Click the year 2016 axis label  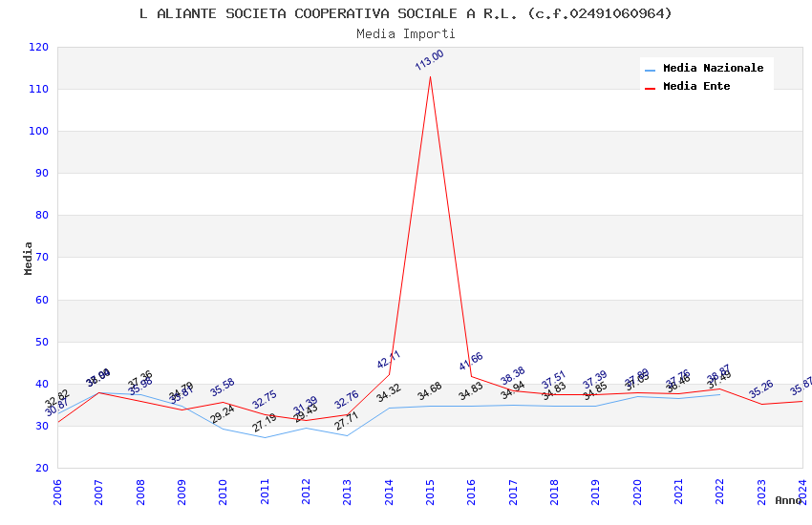pyautogui.click(x=471, y=492)
